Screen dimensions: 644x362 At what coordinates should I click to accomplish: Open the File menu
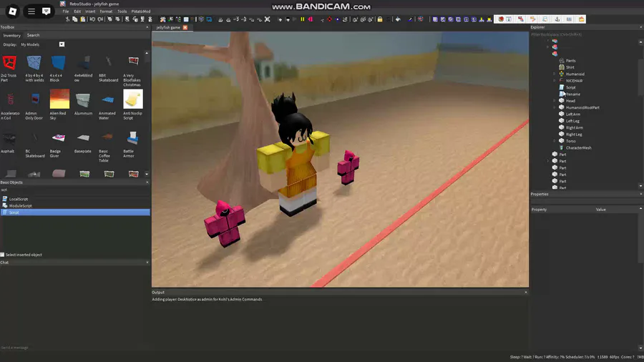tap(66, 11)
